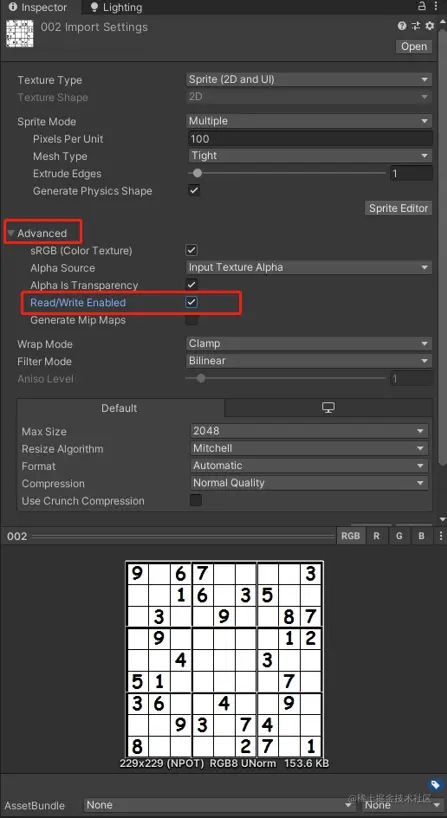This screenshot has height=819, width=447.
Task: Click the lock icon in Inspector header
Action: coord(421,6)
